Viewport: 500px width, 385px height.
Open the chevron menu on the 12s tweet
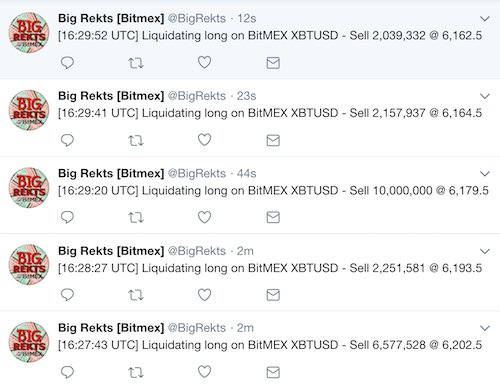click(x=485, y=19)
